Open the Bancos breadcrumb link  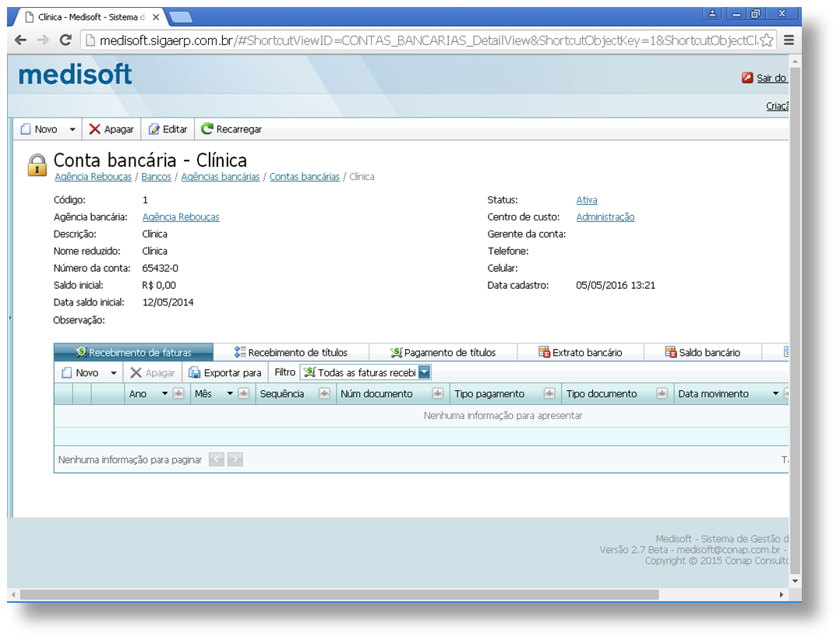pyautogui.click(x=157, y=177)
